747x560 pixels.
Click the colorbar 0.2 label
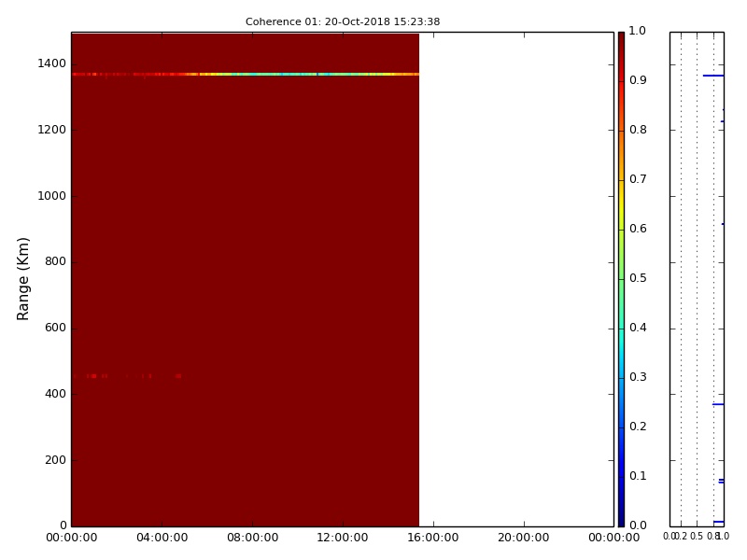pyautogui.click(x=638, y=427)
